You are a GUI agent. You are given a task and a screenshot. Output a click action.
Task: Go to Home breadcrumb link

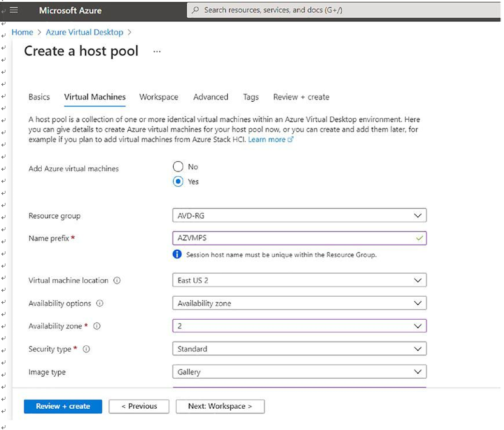tap(22, 33)
